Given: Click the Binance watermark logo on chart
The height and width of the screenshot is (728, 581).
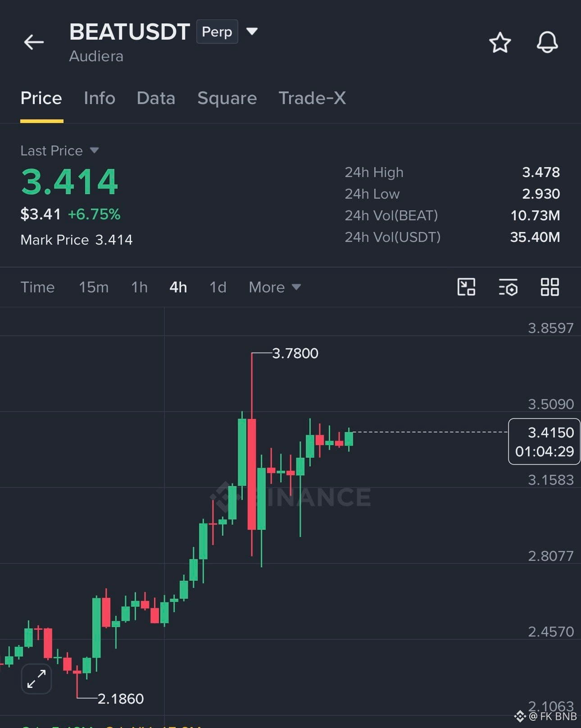Looking at the screenshot, I should [290, 497].
